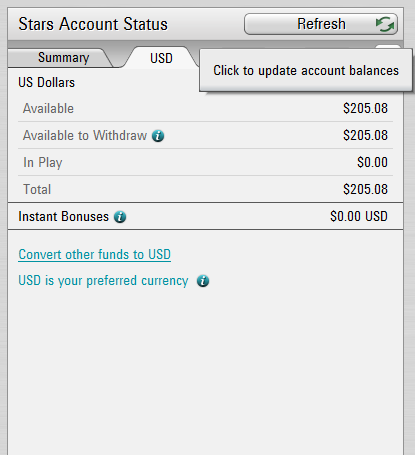The width and height of the screenshot is (415, 455).
Task: Click info icon after preferred currency text
Action: tap(203, 281)
